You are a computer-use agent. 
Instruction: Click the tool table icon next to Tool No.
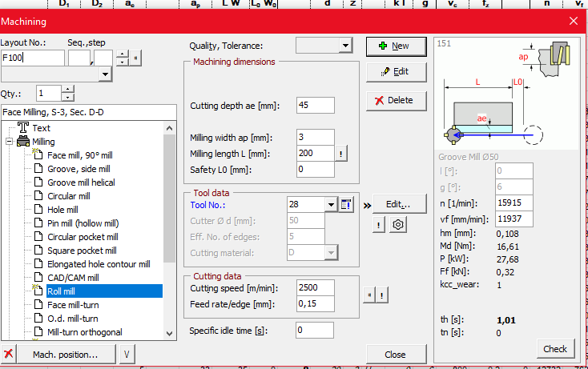[x=346, y=205]
